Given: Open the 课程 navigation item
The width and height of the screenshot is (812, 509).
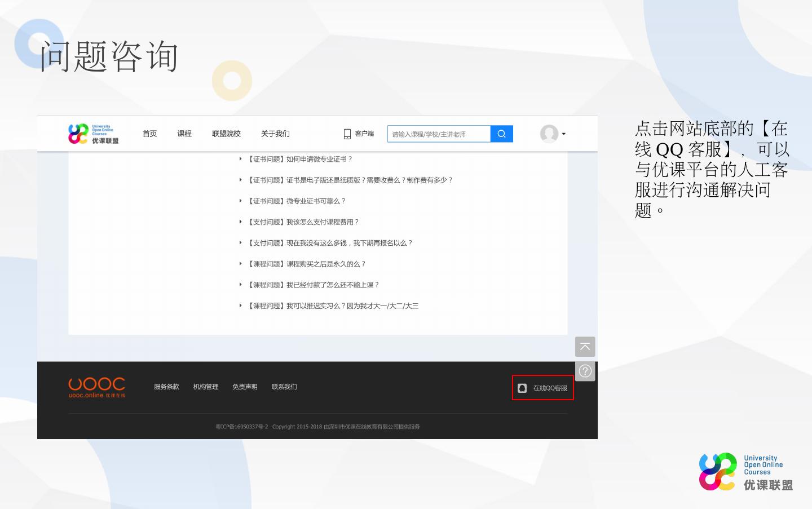Looking at the screenshot, I should [x=184, y=134].
